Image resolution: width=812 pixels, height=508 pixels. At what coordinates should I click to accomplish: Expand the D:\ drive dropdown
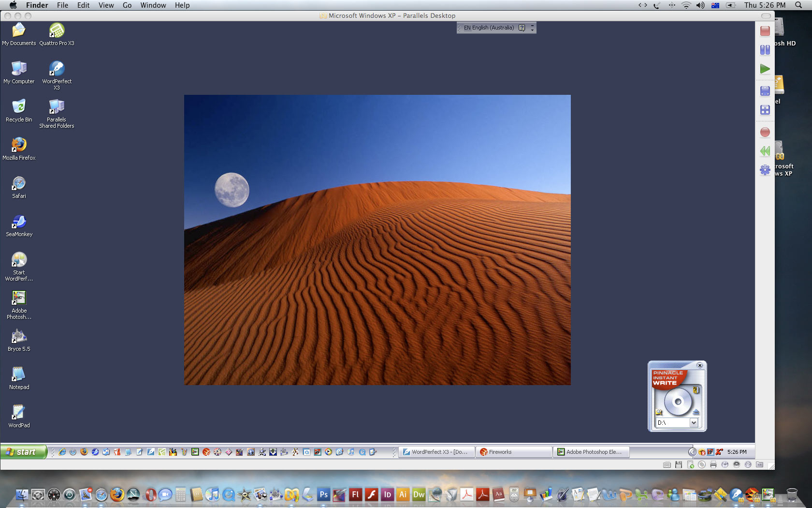pyautogui.click(x=694, y=423)
